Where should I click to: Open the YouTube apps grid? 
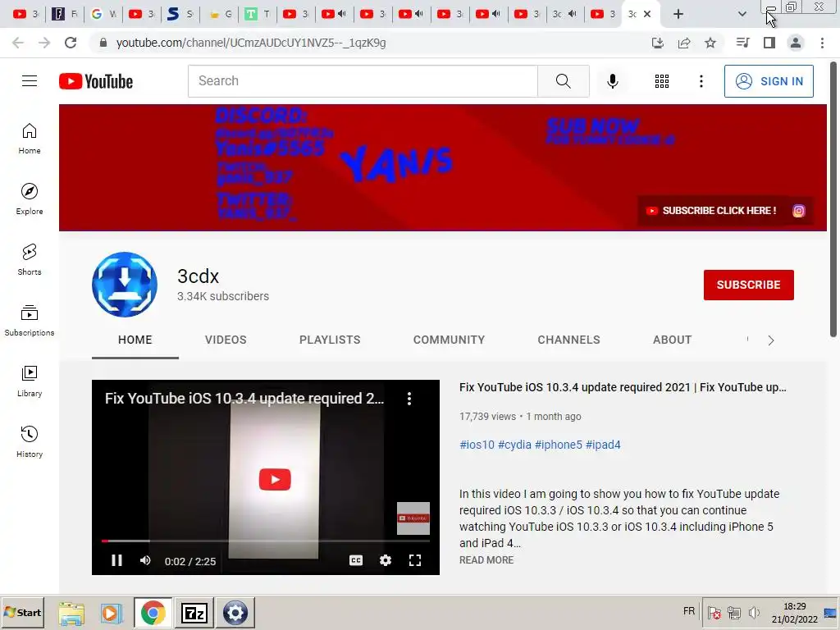pos(662,81)
